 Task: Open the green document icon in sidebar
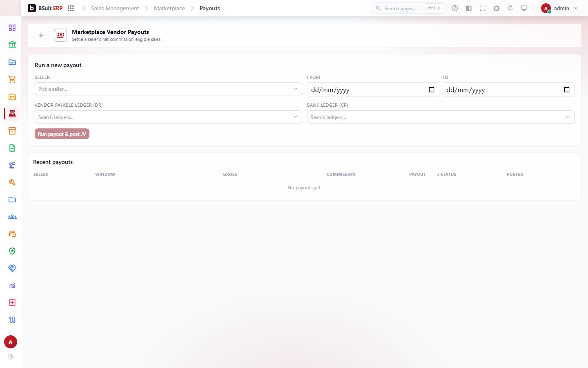pyautogui.click(x=12, y=148)
